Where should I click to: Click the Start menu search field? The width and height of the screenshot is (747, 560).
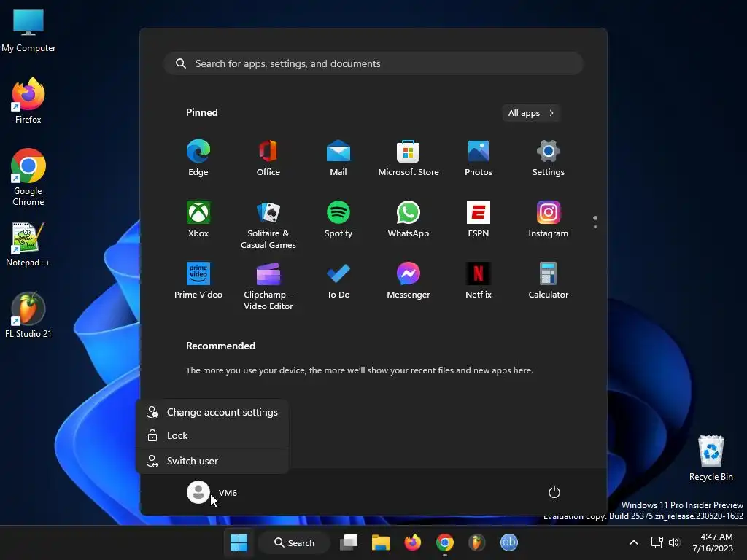coord(373,64)
